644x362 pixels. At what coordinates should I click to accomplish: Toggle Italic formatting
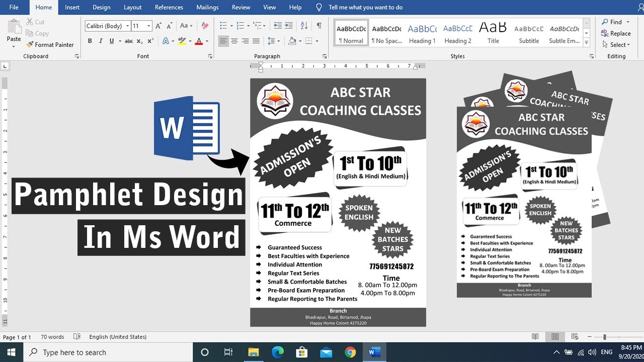click(101, 41)
